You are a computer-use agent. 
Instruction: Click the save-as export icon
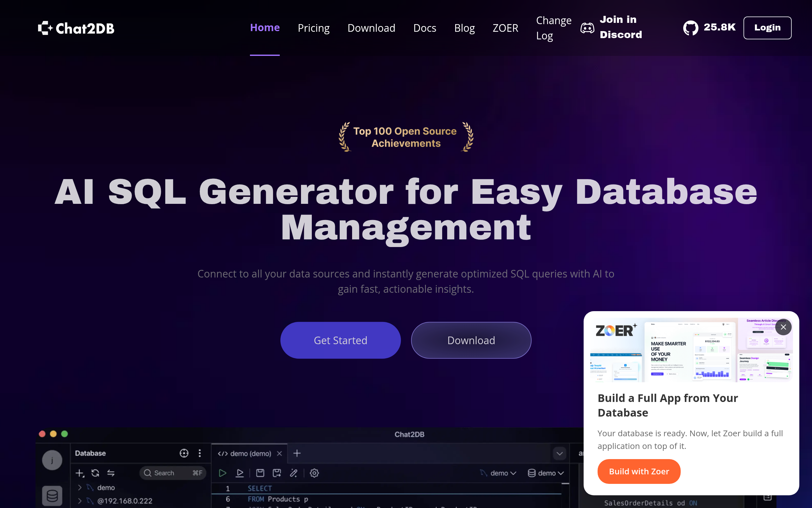tap(277, 473)
